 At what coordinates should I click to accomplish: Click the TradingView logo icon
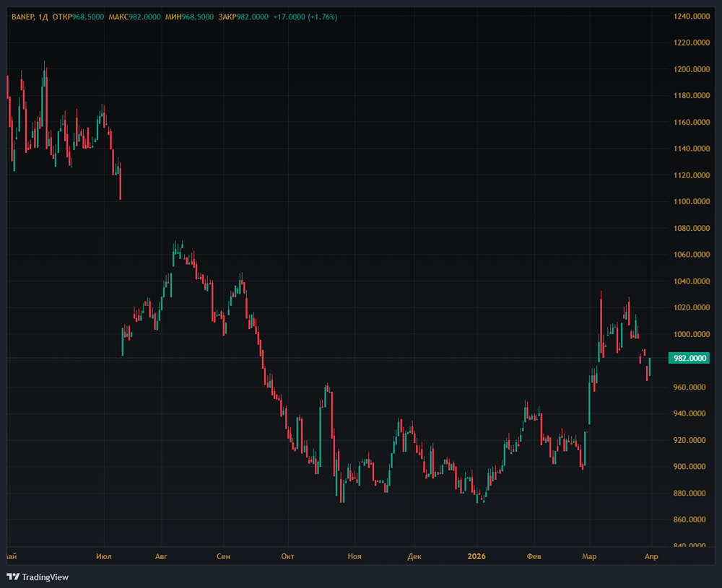coord(13,576)
